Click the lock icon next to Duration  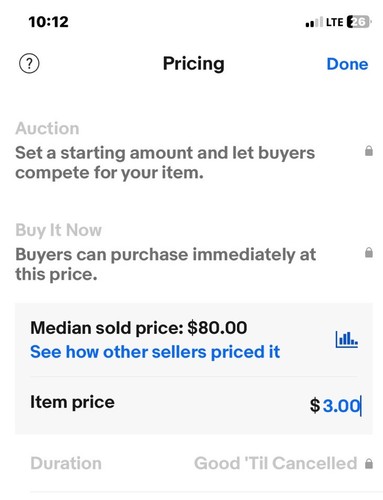click(369, 463)
